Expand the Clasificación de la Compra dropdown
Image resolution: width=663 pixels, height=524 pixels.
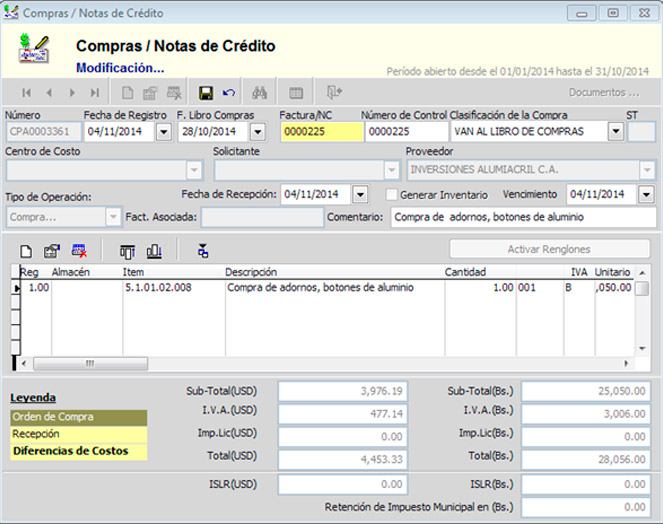[x=615, y=131]
